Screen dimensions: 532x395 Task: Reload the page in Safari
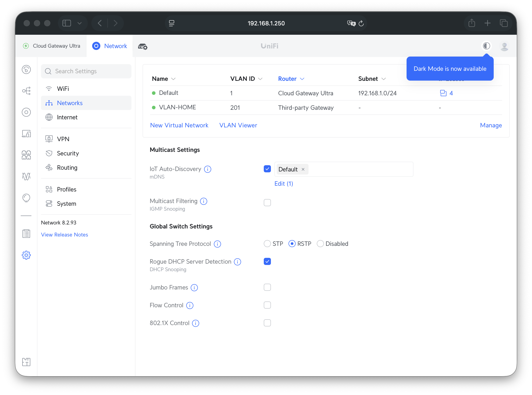pyautogui.click(x=361, y=23)
